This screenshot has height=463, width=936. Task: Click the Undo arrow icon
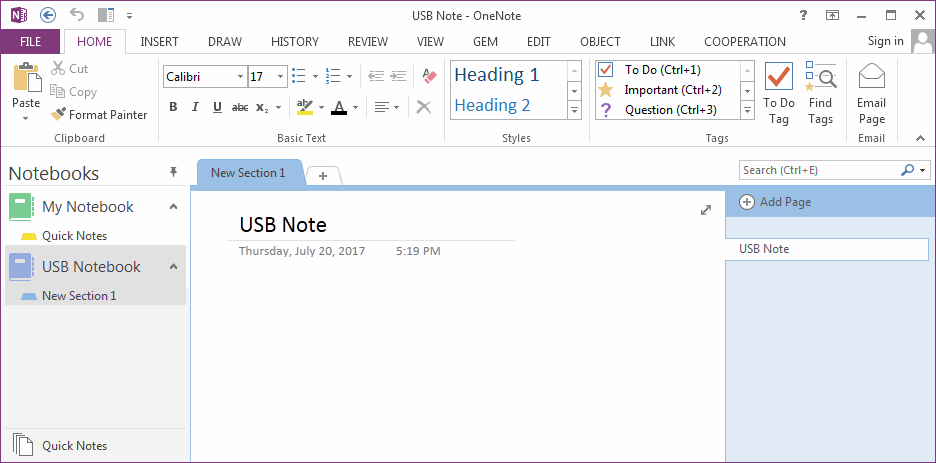[77, 14]
